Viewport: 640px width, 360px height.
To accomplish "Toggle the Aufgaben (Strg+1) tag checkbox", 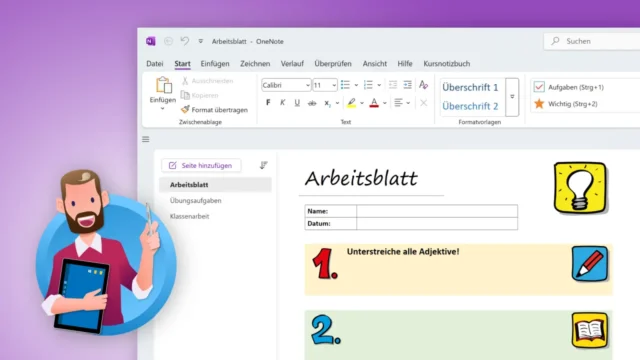I will tap(539, 87).
